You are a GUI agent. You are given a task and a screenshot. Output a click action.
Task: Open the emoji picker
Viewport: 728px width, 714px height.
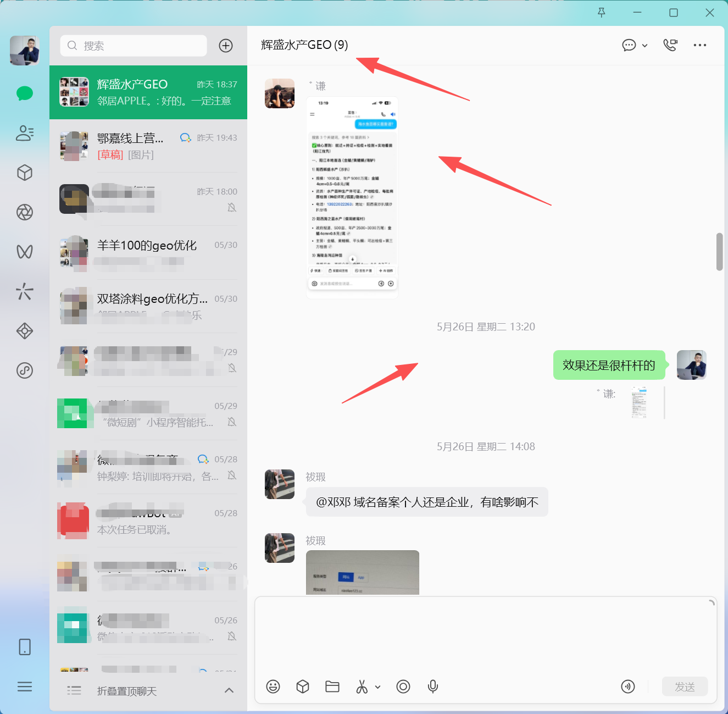coord(273,687)
